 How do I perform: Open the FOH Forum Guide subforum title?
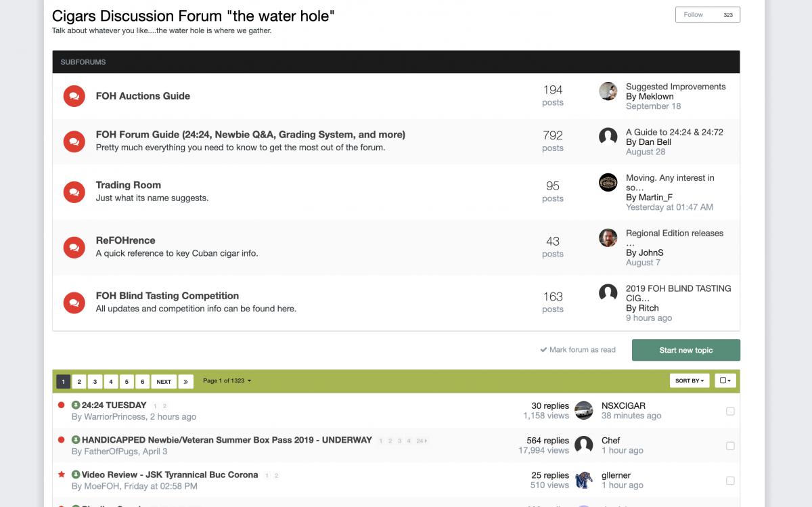pos(250,135)
